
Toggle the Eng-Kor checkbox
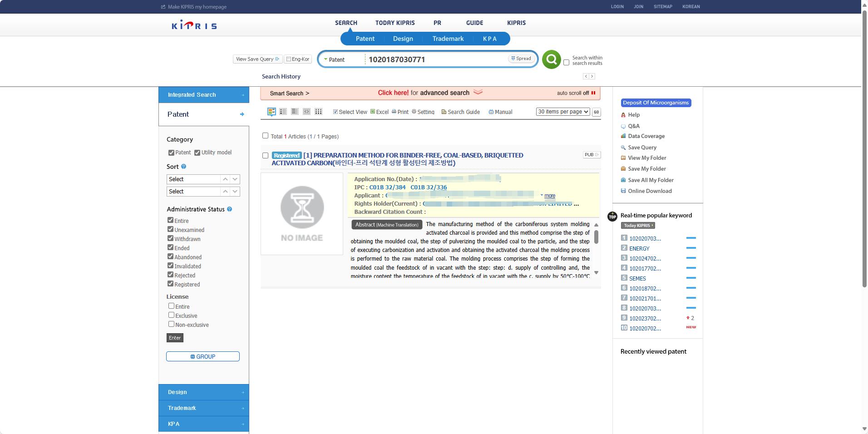289,59
